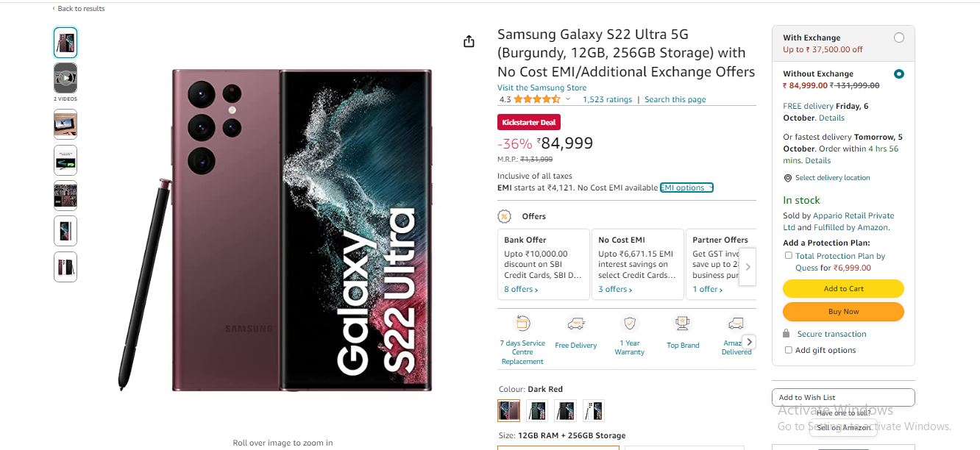Click the Free Delivery truck icon
Image resolution: width=980 pixels, height=450 pixels.
click(576, 324)
